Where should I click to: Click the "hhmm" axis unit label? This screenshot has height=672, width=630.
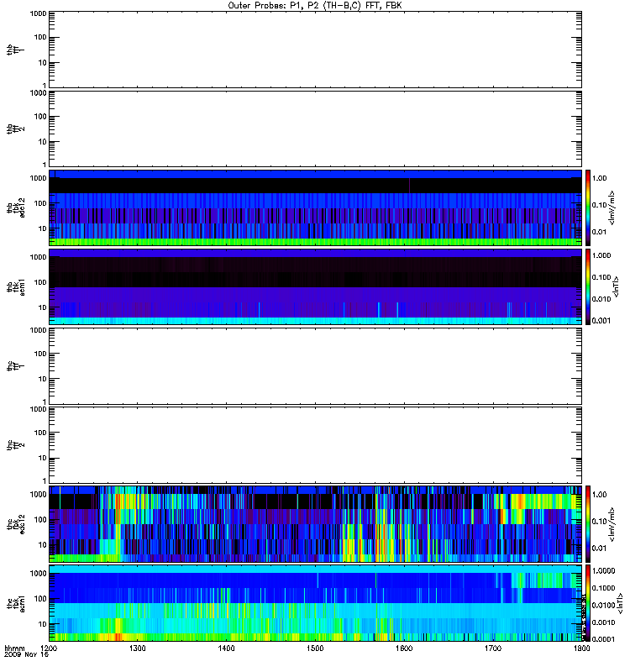point(14,648)
